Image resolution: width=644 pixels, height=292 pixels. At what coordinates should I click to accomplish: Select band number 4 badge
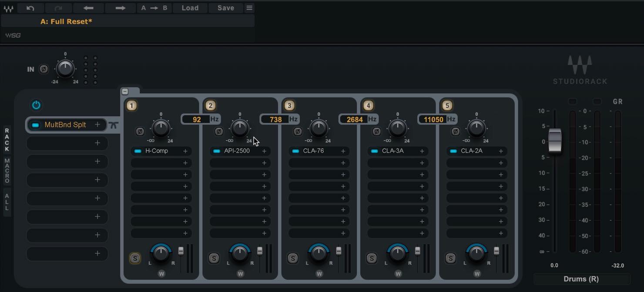369,106
